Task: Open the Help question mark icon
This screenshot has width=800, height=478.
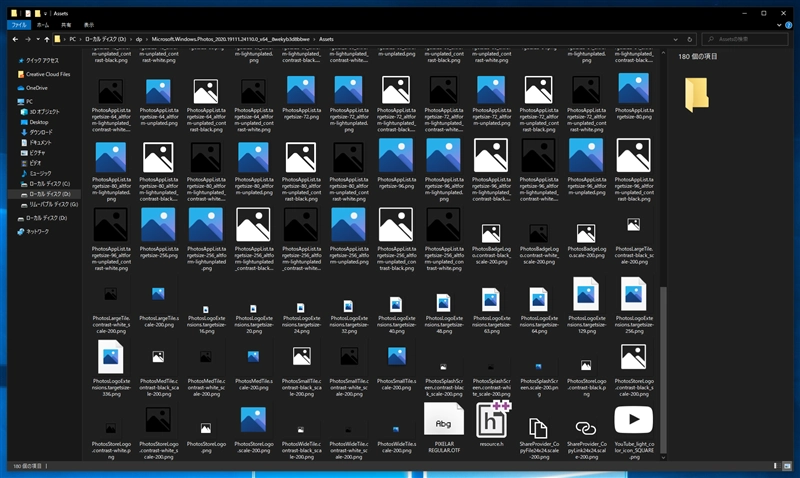Action: (789, 25)
